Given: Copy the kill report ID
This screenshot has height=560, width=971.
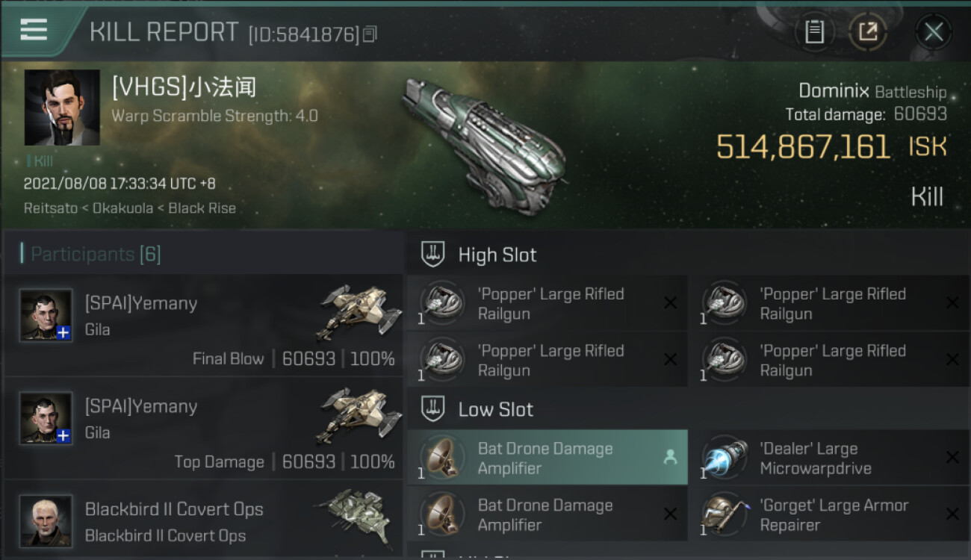Looking at the screenshot, I should tap(371, 34).
